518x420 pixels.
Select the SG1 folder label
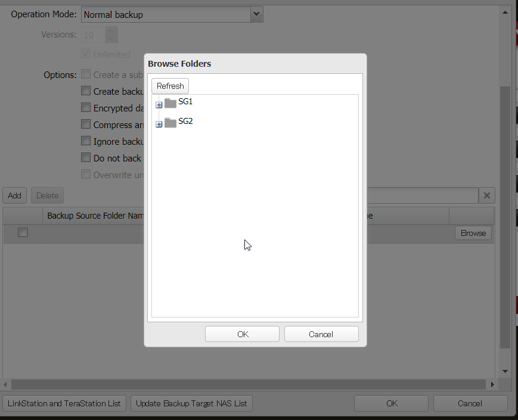(185, 101)
